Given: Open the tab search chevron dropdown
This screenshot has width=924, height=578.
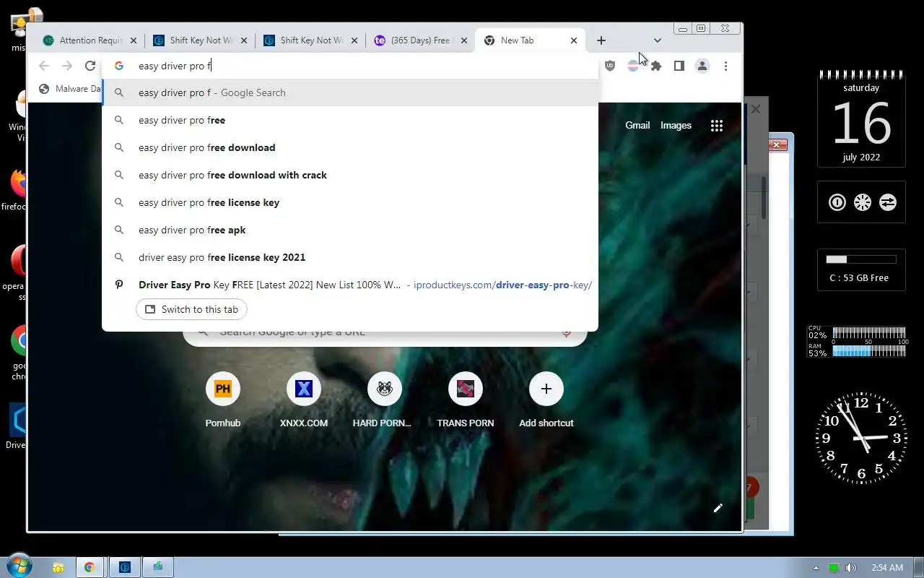Looking at the screenshot, I should click(x=657, y=40).
